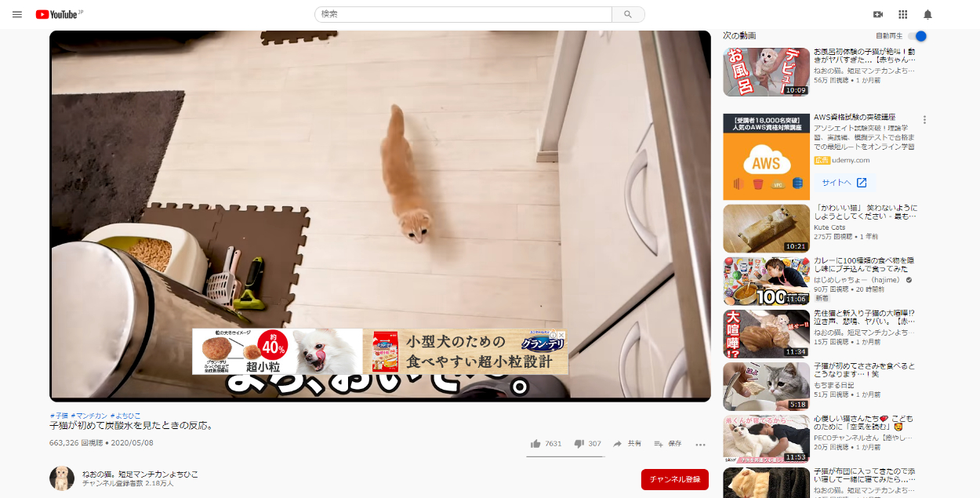The height and width of the screenshot is (498, 980).
Task: Open title 先住猫と新入り子猫の大喧嘩
Action: [865, 318]
